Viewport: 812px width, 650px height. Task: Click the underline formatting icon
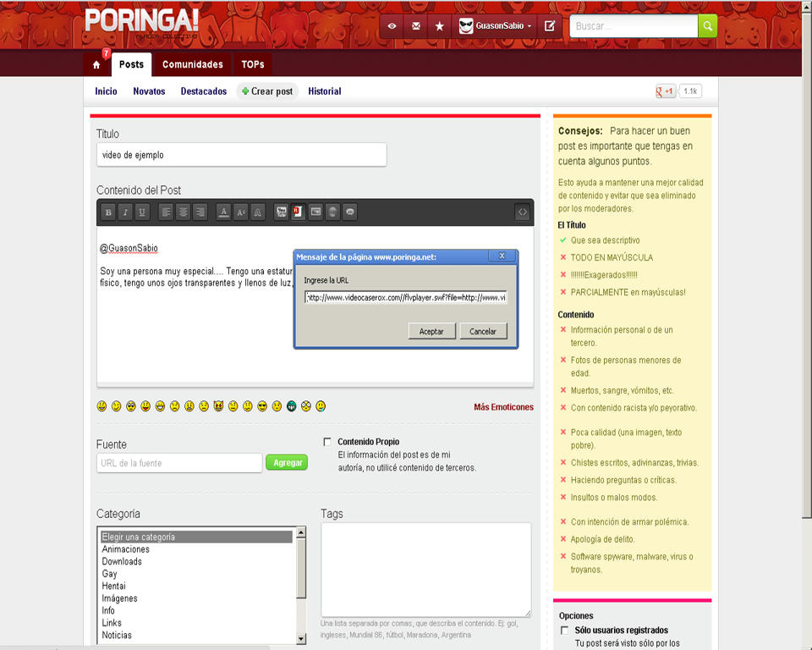(142, 212)
